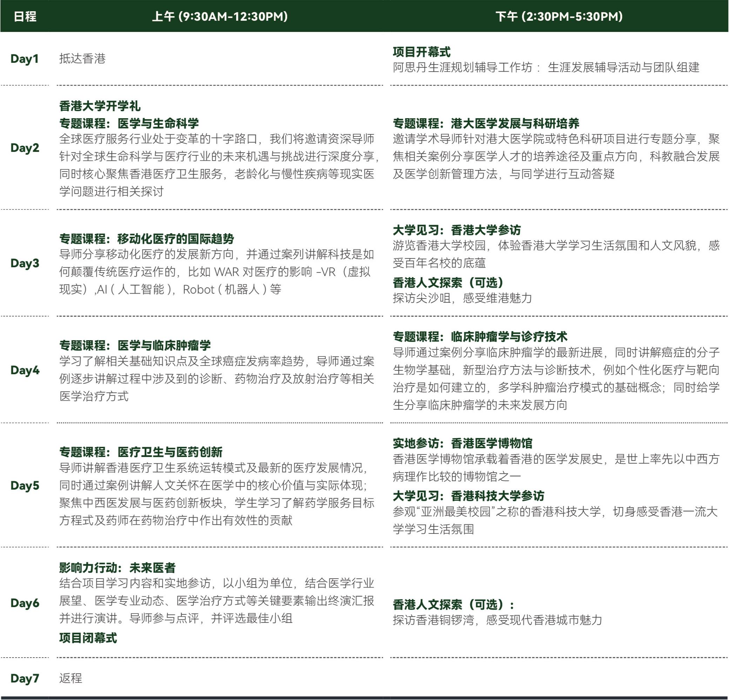Screen dimensions: 729x700
Task: Select the Day2 row label
Action: pos(25,148)
